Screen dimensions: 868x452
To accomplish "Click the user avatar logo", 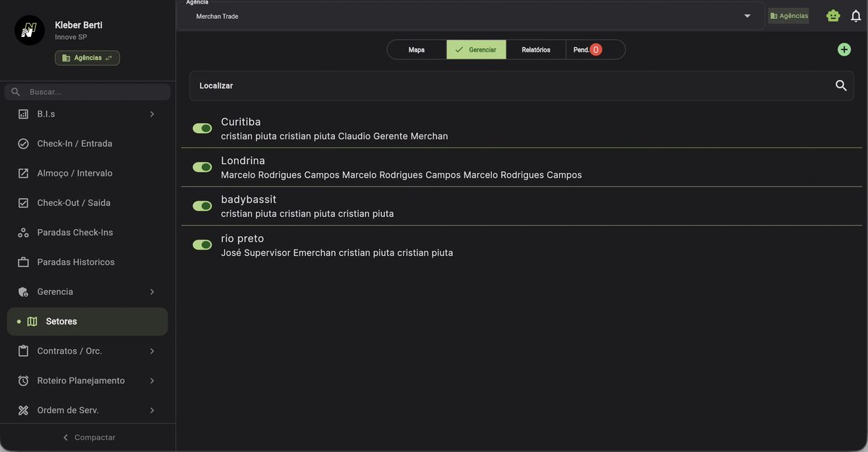I will 30,30.
